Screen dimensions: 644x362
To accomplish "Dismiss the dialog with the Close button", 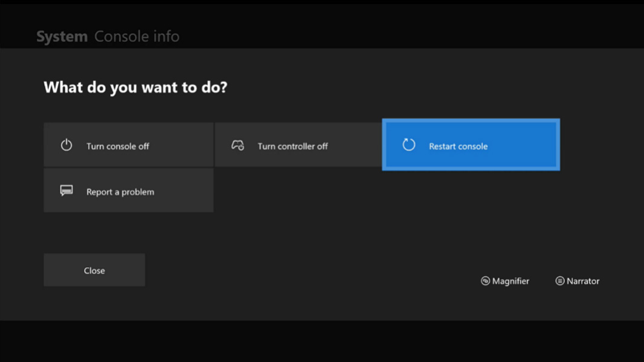I will (94, 270).
